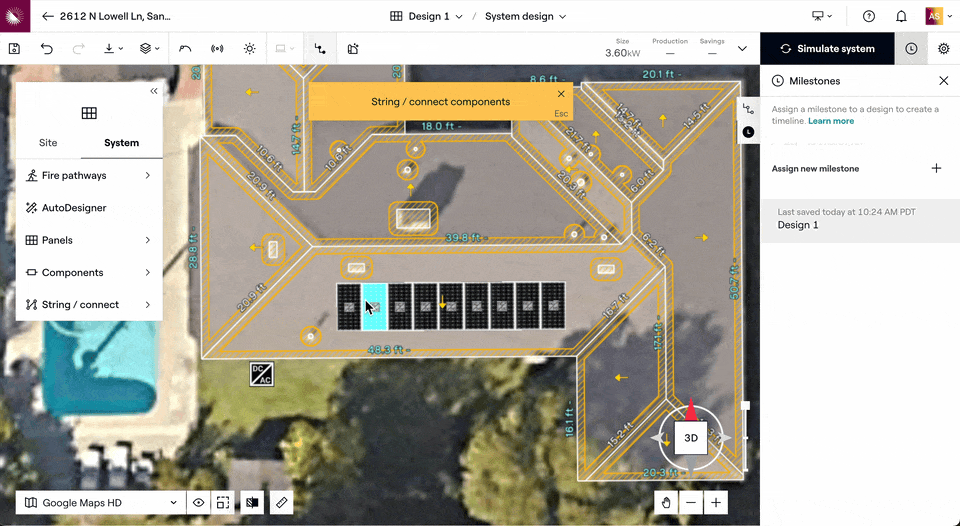Expand the Design 1 dropdown
This screenshot has width=960, height=526.
(x=427, y=16)
